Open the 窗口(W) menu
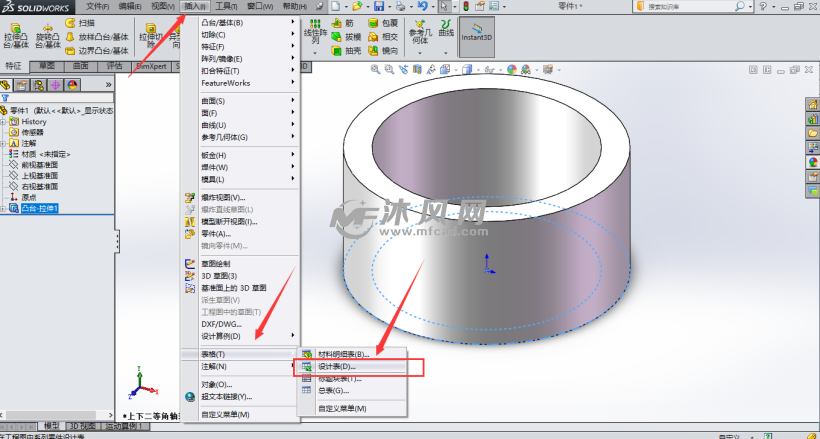The height and width of the screenshot is (439, 820). point(260,6)
